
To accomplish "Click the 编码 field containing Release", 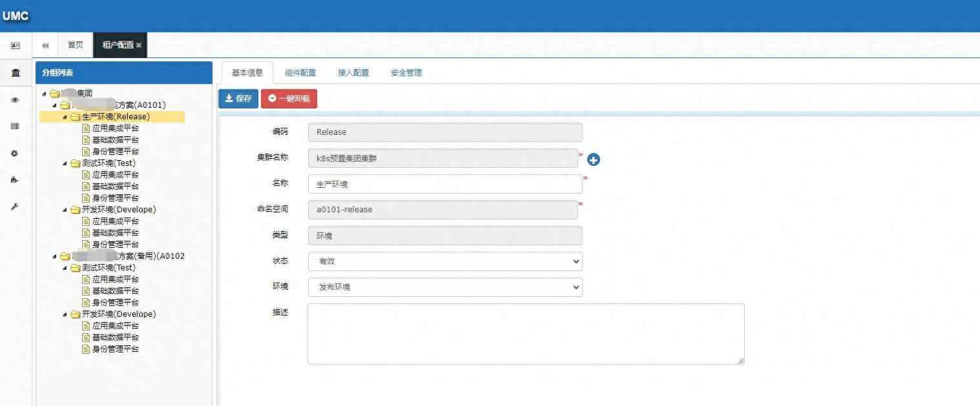I will pos(445,132).
